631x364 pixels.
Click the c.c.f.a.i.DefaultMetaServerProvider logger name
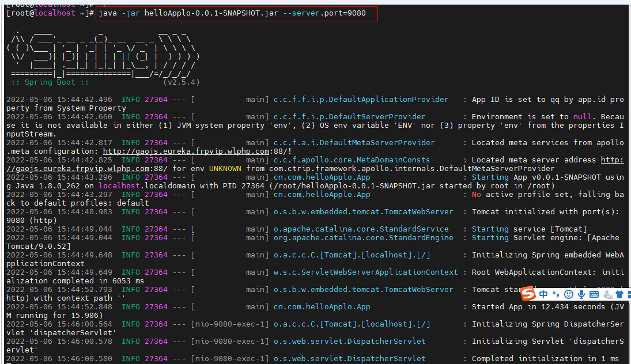coord(354,142)
